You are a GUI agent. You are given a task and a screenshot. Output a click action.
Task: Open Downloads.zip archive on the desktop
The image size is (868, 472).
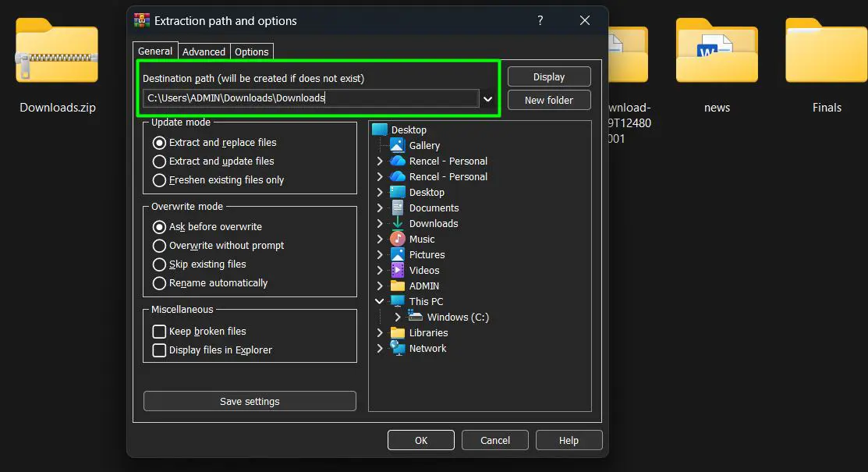click(x=55, y=51)
